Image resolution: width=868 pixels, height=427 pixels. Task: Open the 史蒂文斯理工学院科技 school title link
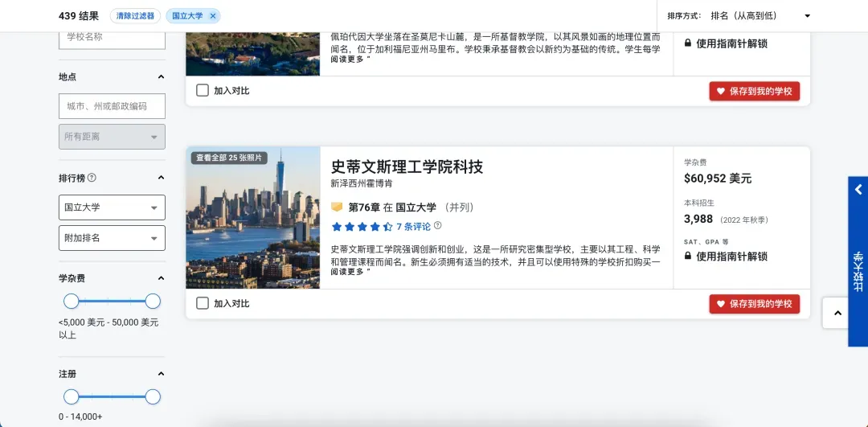pyautogui.click(x=407, y=166)
